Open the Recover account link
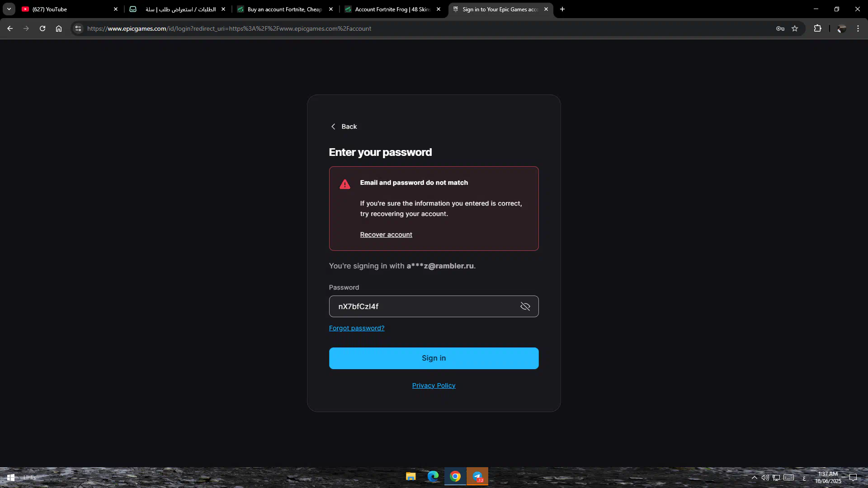The width and height of the screenshot is (868, 488). click(386, 235)
